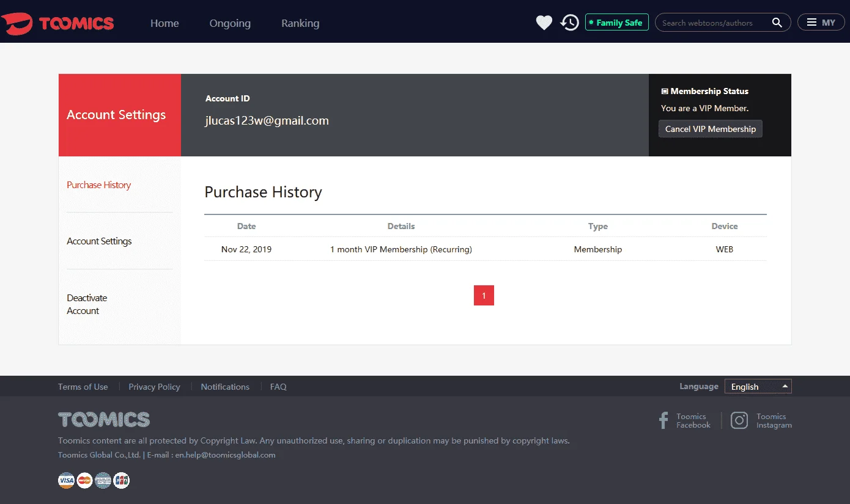Open Account Settings in sidebar
850x504 pixels.
tap(99, 241)
